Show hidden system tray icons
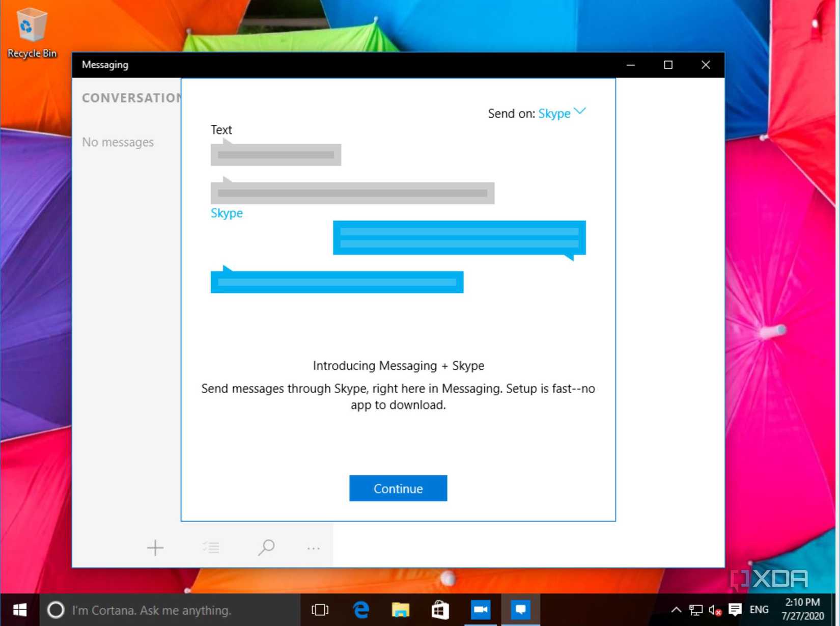 pyautogui.click(x=676, y=610)
